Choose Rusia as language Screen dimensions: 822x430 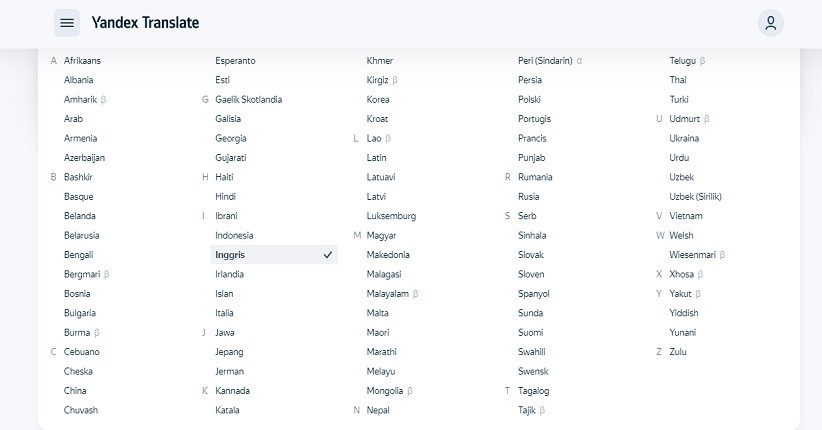pyautogui.click(x=528, y=197)
